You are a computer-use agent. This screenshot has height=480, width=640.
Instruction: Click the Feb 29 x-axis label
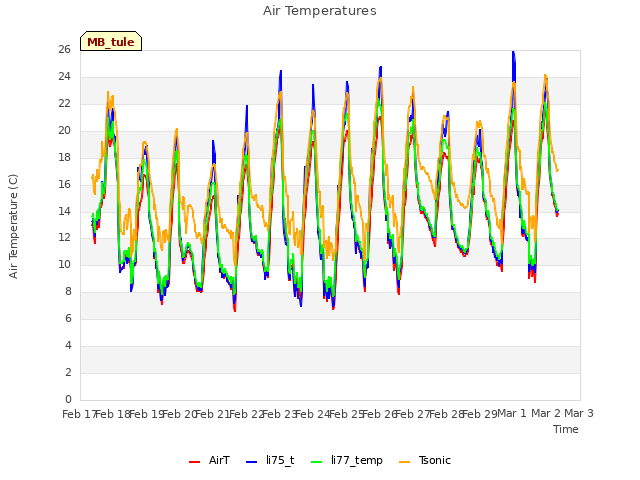[479, 414]
